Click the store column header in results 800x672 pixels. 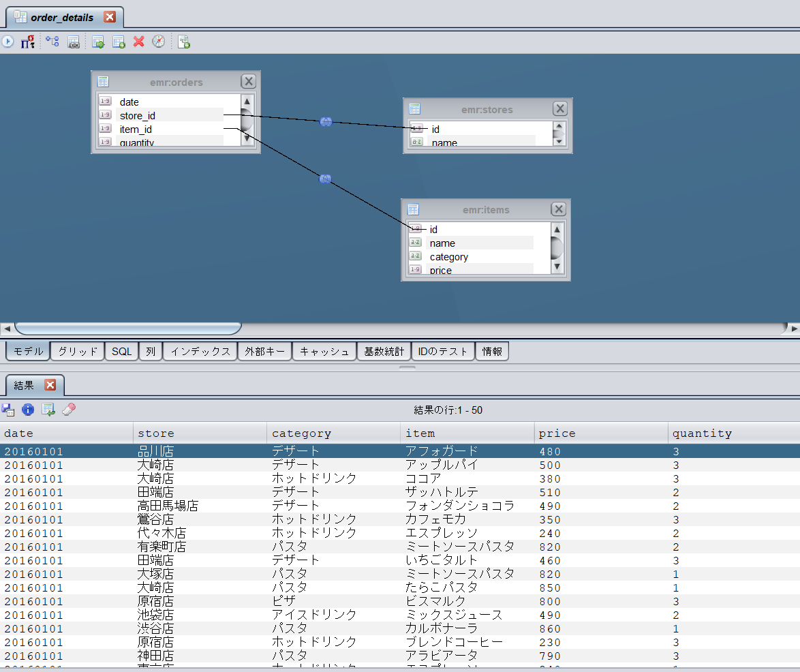point(200,433)
